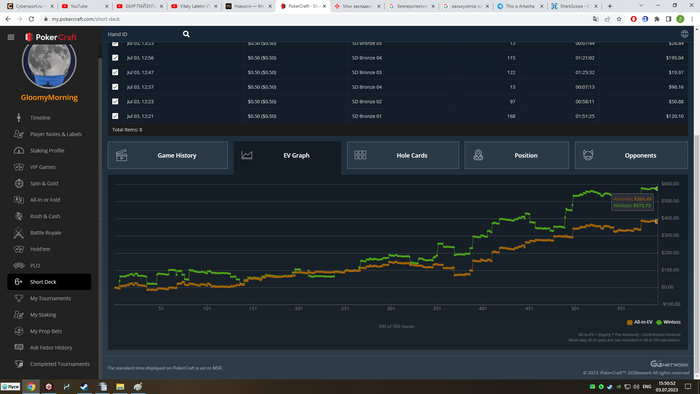Click the Hand ID search magnifier icon
This screenshot has width=700, height=394.
186,34
